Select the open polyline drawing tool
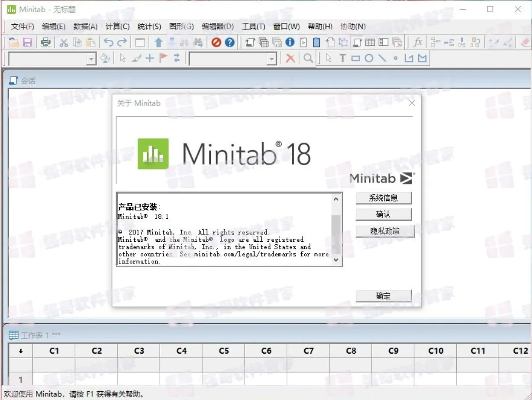The height and width of the screenshot is (400, 532). pyautogui.click(x=409, y=58)
